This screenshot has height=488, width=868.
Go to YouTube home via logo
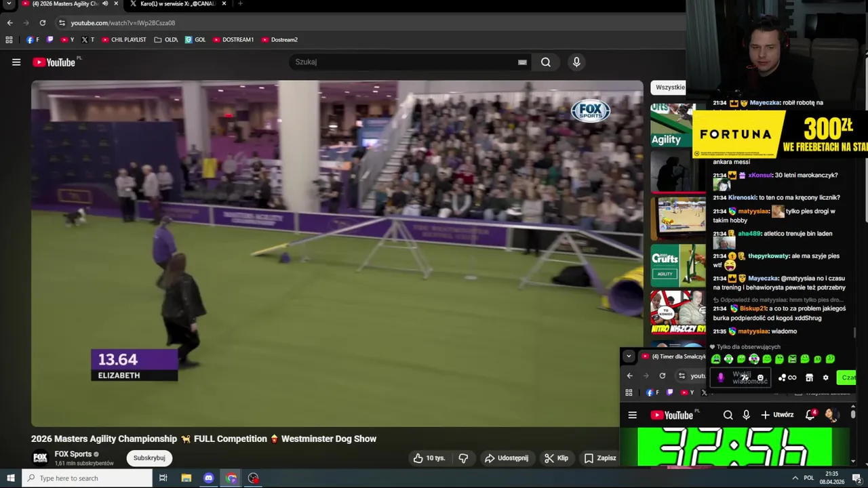[x=54, y=62]
